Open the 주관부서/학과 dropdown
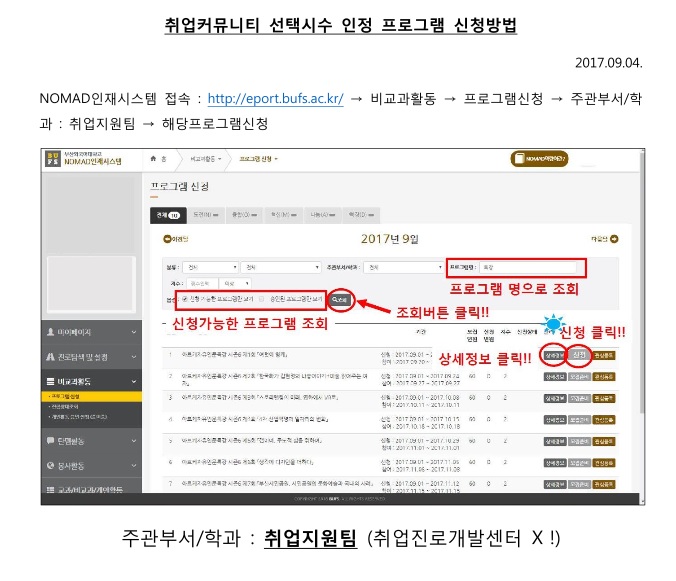The height and width of the screenshot is (581, 676). 402,268
